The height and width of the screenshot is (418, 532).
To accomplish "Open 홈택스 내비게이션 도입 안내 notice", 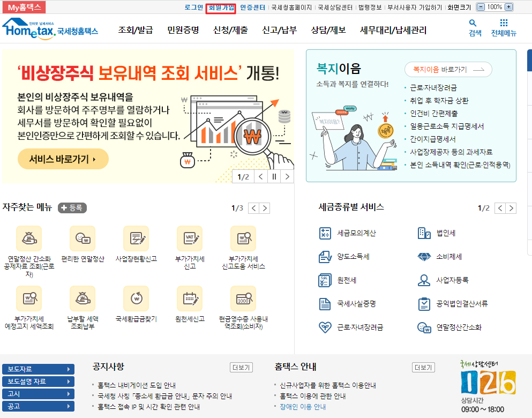I will coord(137,385).
